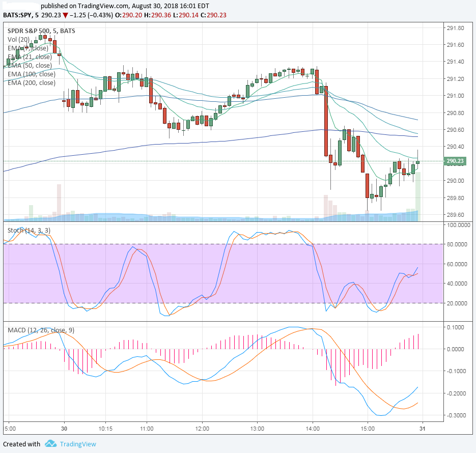
Task: Click the Stoch (14, 3, 3) indicator label
Action: pyautogui.click(x=29, y=231)
